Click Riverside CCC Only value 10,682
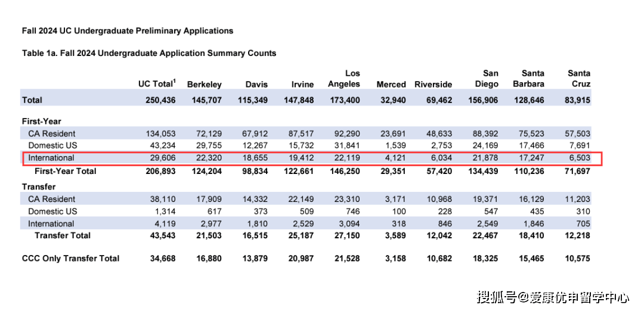This screenshot has width=644, height=311. point(439,259)
